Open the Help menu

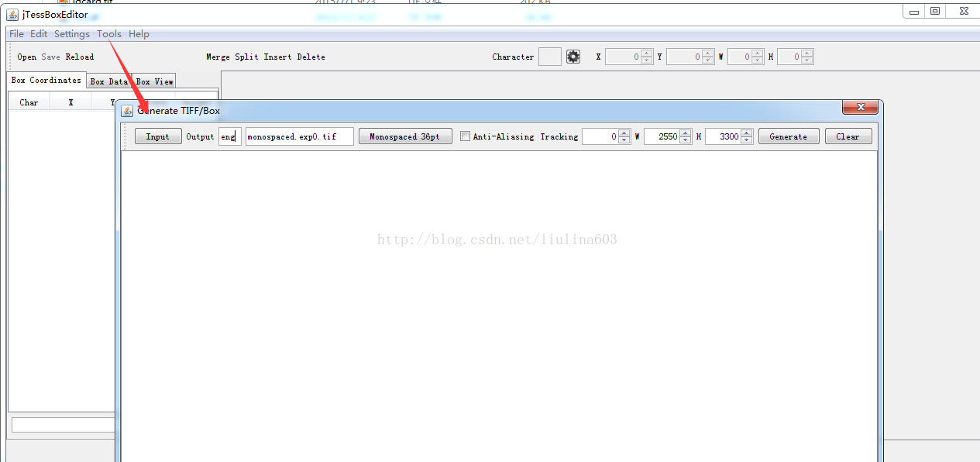tap(139, 34)
